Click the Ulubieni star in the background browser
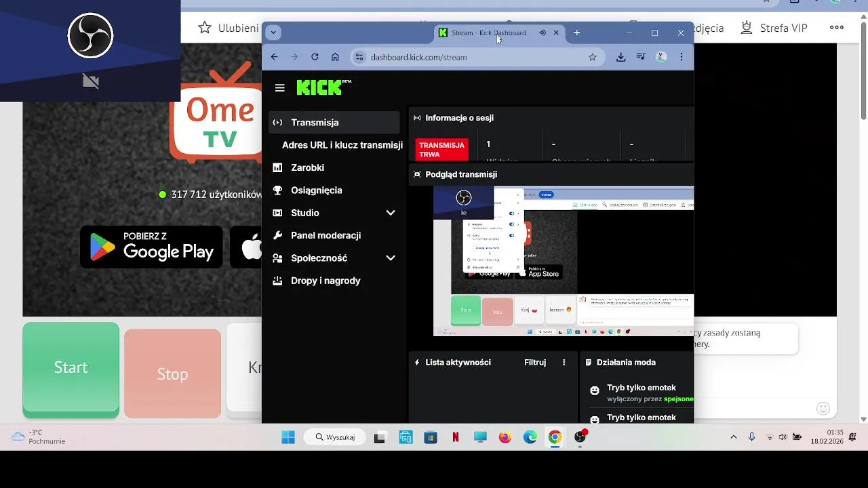 tap(204, 28)
